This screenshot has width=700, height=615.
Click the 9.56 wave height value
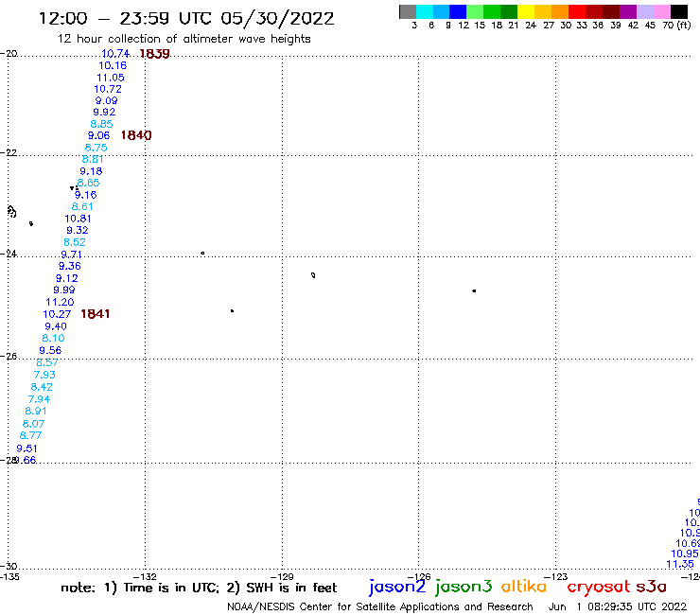(x=50, y=350)
